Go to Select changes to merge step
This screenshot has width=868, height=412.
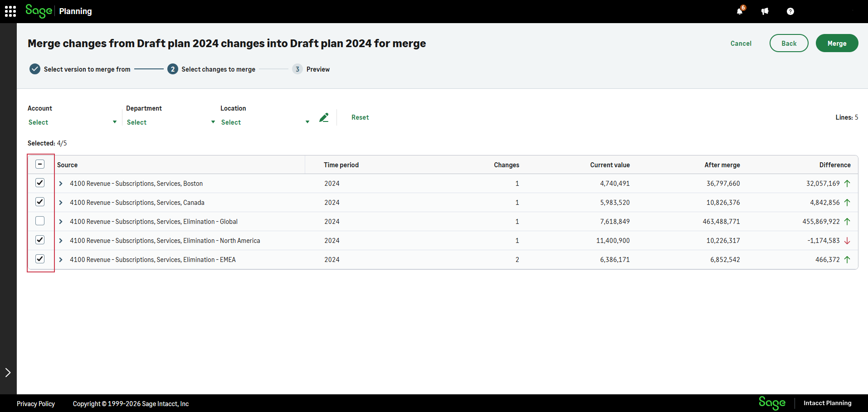(218, 69)
